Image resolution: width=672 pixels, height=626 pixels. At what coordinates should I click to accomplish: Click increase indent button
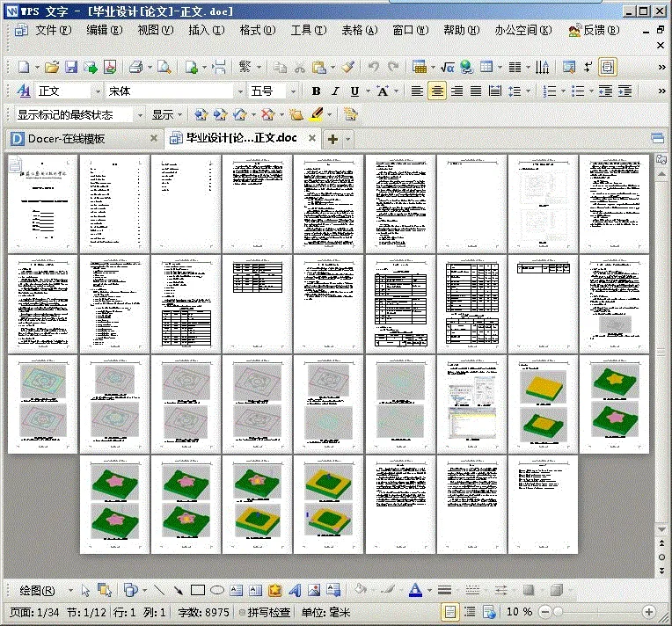coord(625,91)
